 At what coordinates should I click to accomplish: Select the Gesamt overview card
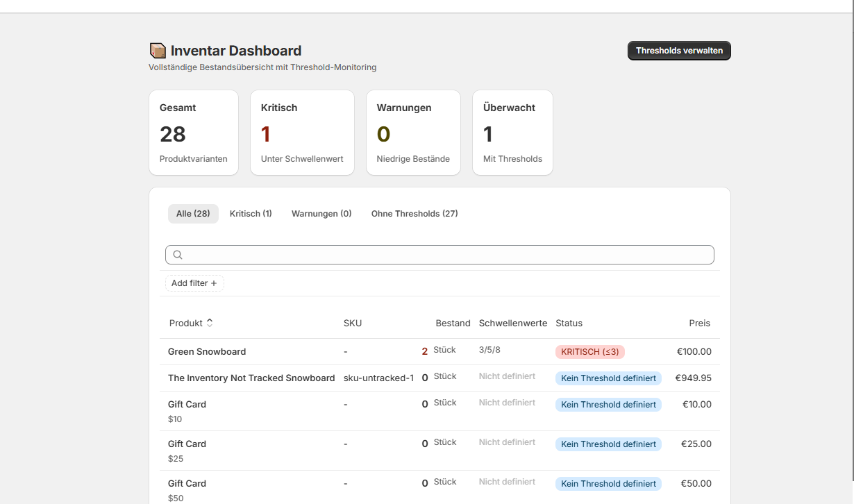point(194,132)
